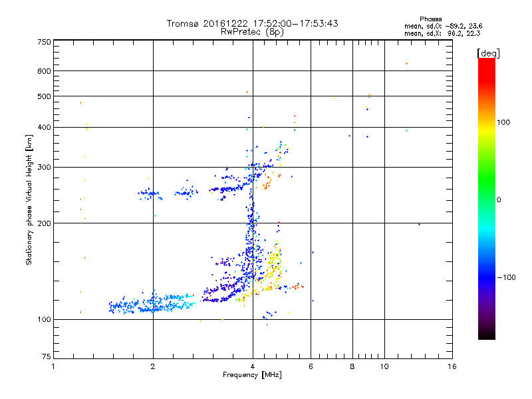This screenshot has height=399, width=532.
Task: Click the "mean, sd,O: -89.2, 23.6" text
Action: point(443,26)
